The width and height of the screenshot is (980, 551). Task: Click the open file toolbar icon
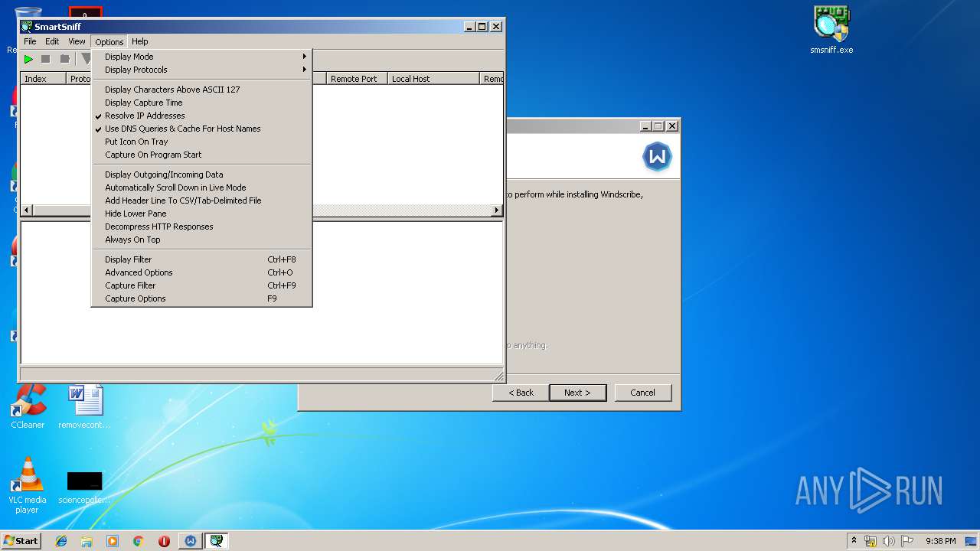tap(65, 59)
